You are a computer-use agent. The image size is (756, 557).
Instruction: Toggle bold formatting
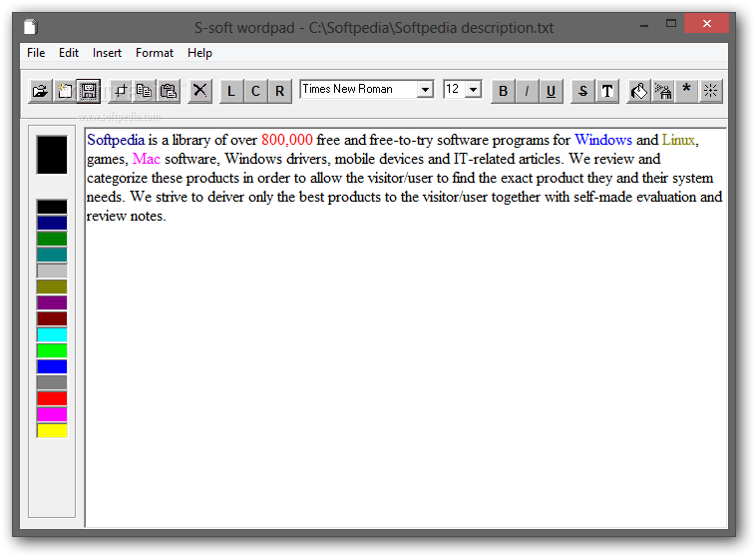coord(504,91)
